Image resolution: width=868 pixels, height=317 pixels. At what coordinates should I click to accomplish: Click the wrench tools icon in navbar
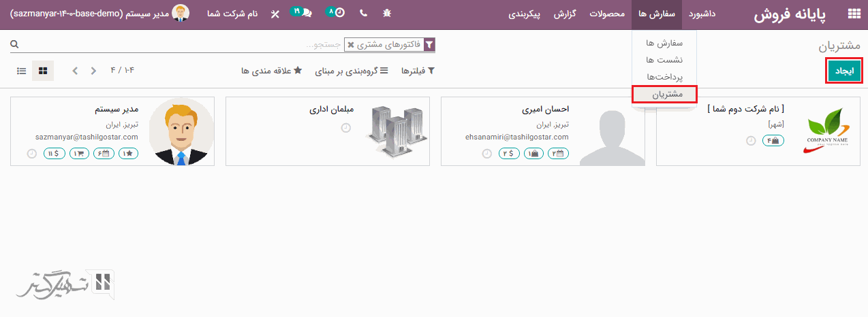click(275, 14)
